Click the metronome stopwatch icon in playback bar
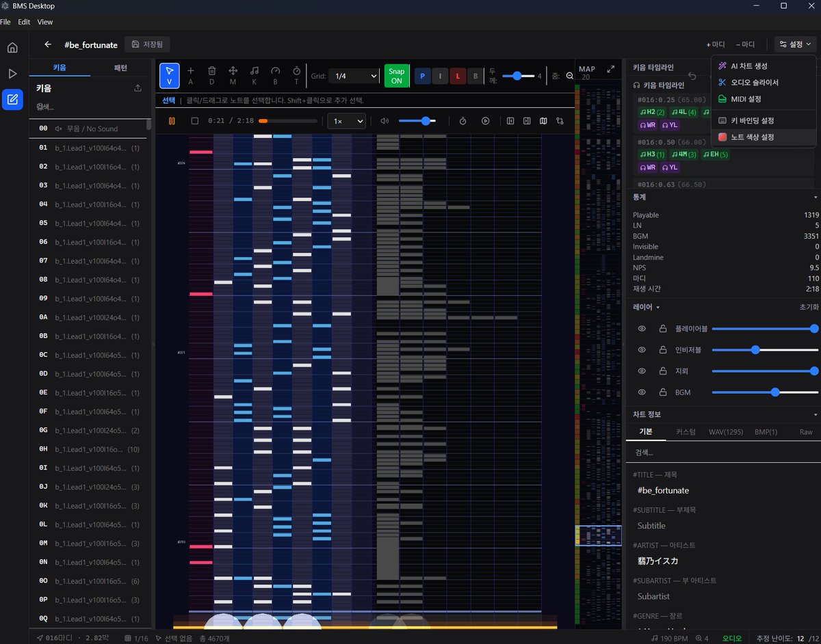This screenshot has height=644, width=821. [x=462, y=121]
